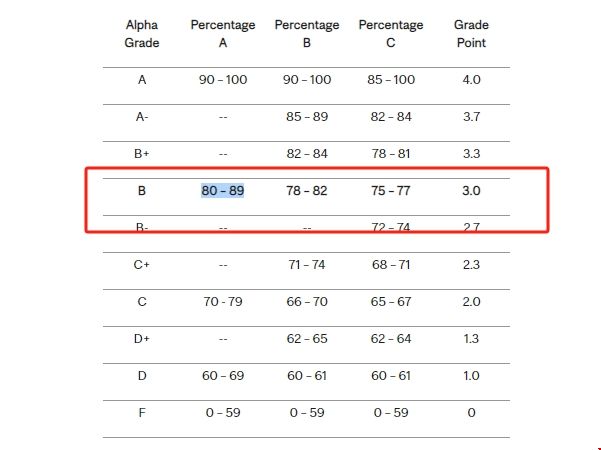The image size is (601, 450).
Task: Select the 70 - 79 percentage cell
Action: tap(222, 302)
